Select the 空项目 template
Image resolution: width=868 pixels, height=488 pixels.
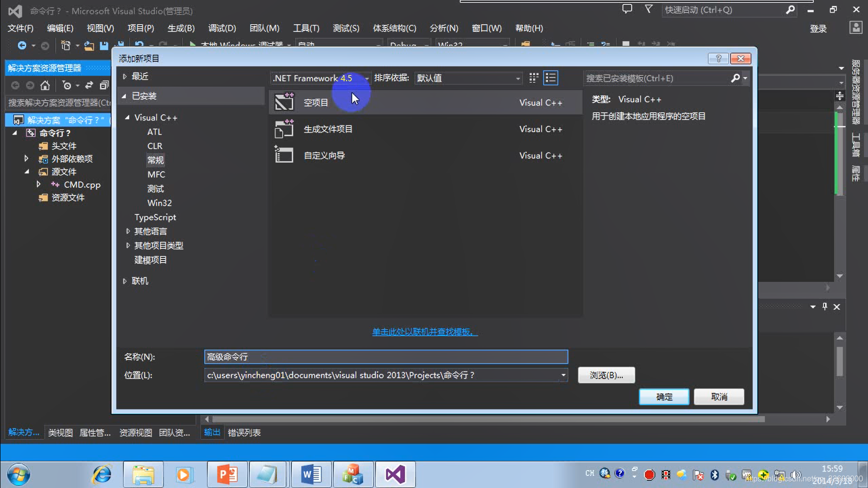pos(426,103)
